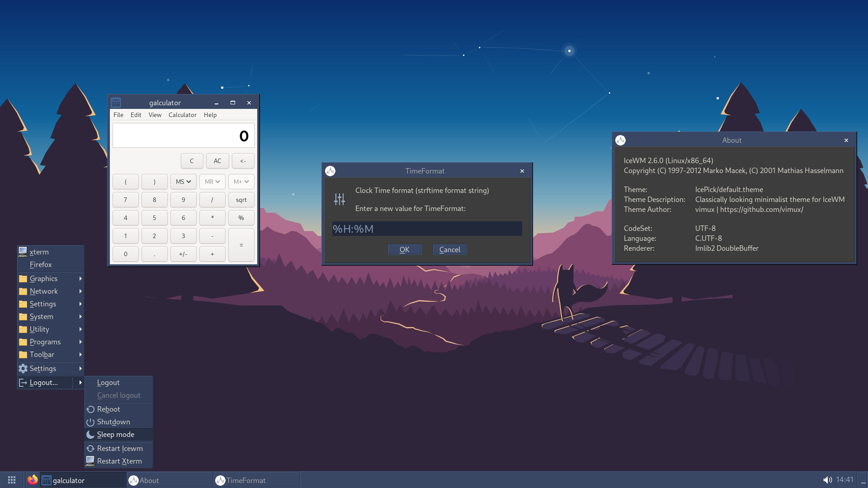Open the Calculator menu in galculator
Screen dimensions: 868x488
(182, 115)
